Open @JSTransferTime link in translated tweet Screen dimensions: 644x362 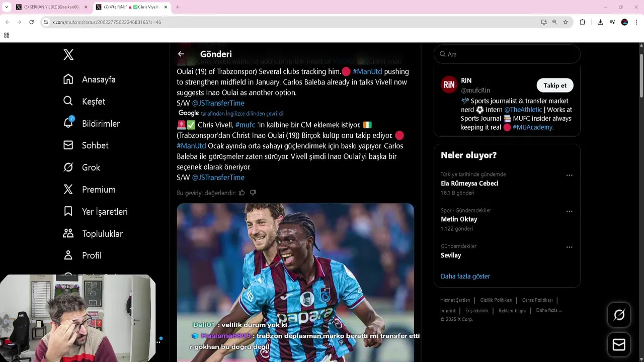(218, 177)
